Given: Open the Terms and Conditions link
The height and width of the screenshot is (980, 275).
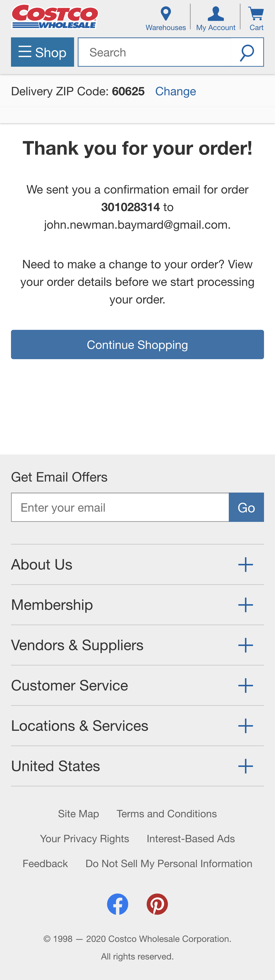Looking at the screenshot, I should tap(167, 814).
